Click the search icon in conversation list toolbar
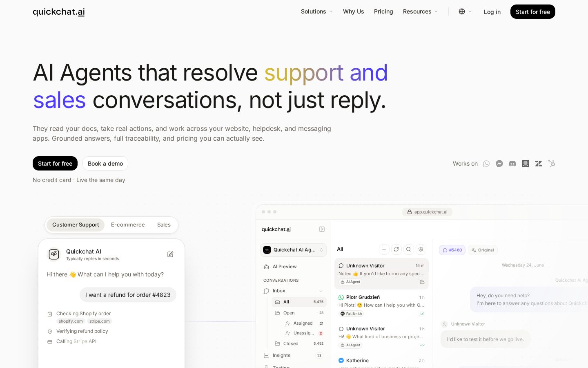Screen dimensions: 588x368 (x=408, y=249)
